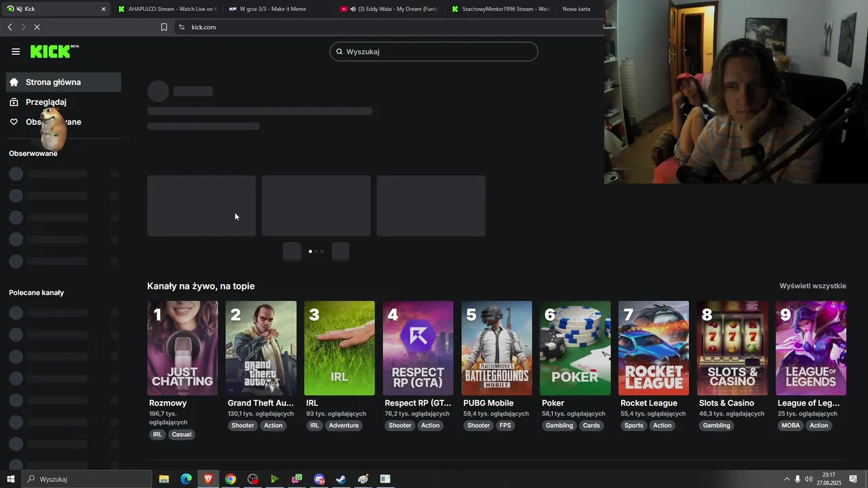Go forward with the browser forward arrow
The height and width of the screenshot is (488, 868).
click(23, 27)
